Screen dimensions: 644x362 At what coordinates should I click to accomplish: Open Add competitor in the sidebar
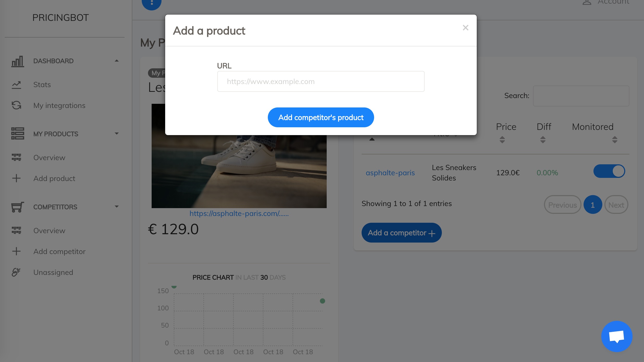(x=59, y=251)
